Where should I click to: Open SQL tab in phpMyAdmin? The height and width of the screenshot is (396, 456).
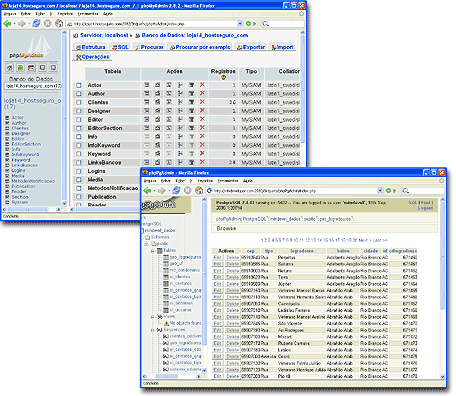121,47
